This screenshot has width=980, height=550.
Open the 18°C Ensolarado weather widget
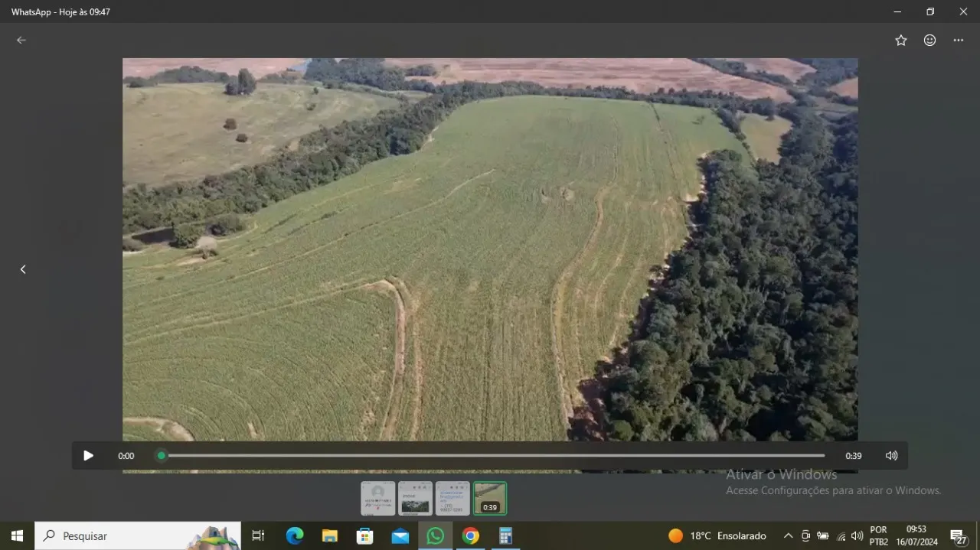tap(717, 536)
